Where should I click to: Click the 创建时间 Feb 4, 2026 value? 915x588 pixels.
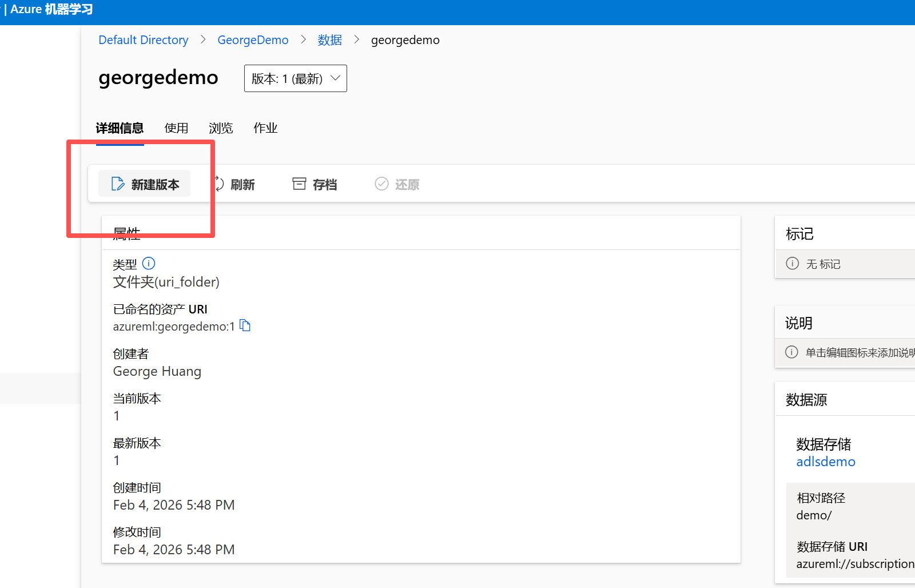tap(174, 505)
